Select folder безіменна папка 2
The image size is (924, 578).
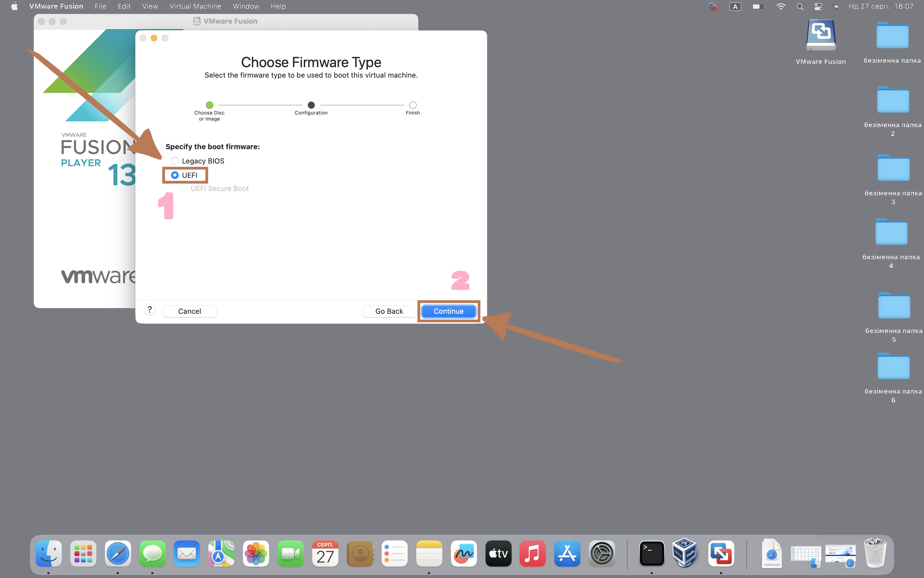(893, 100)
